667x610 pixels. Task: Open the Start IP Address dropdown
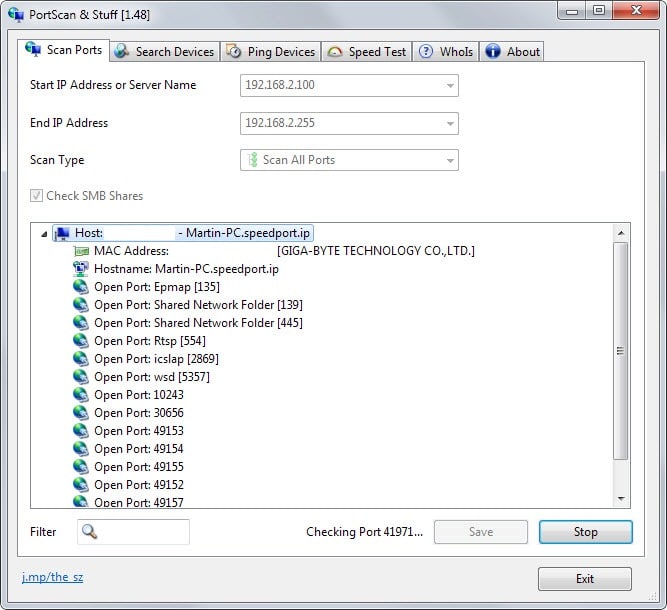(450, 85)
